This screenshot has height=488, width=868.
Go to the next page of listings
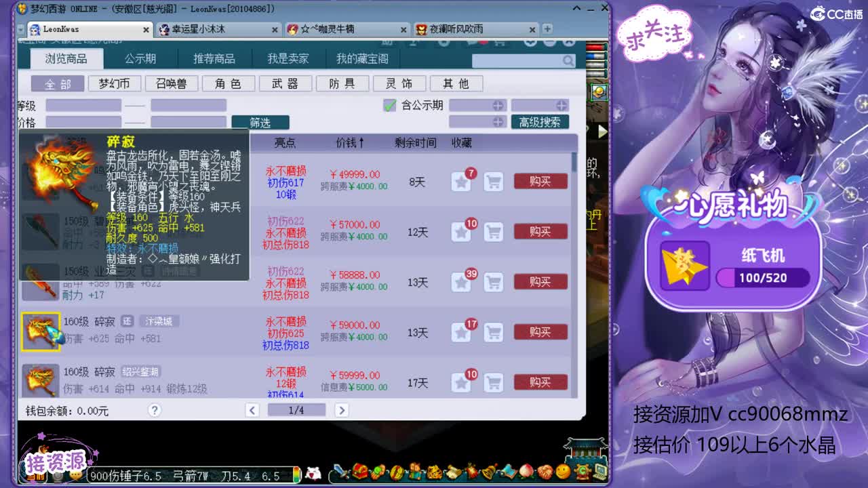point(341,410)
